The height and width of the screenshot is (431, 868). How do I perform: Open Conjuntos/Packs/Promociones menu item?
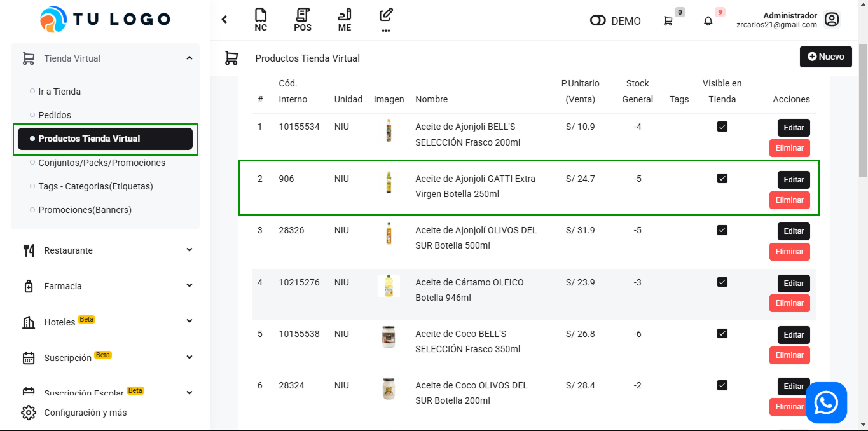coord(102,163)
